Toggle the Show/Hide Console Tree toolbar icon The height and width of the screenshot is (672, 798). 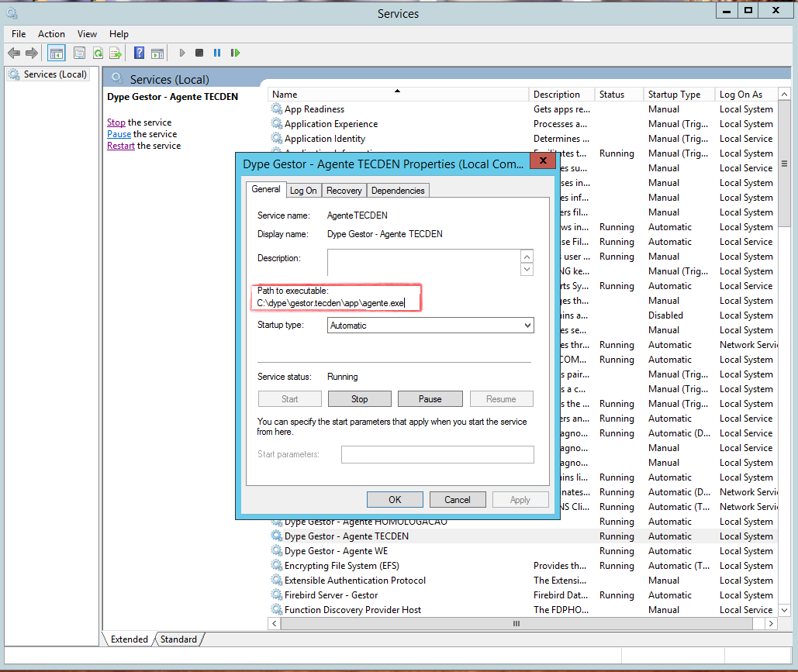pyautogui.click(x=56, y=53)
